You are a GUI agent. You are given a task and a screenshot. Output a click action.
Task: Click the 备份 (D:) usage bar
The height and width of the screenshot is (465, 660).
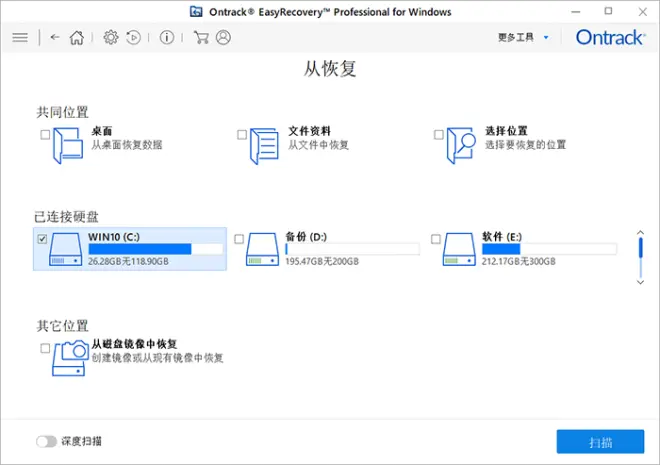click(x=352, y=249)
